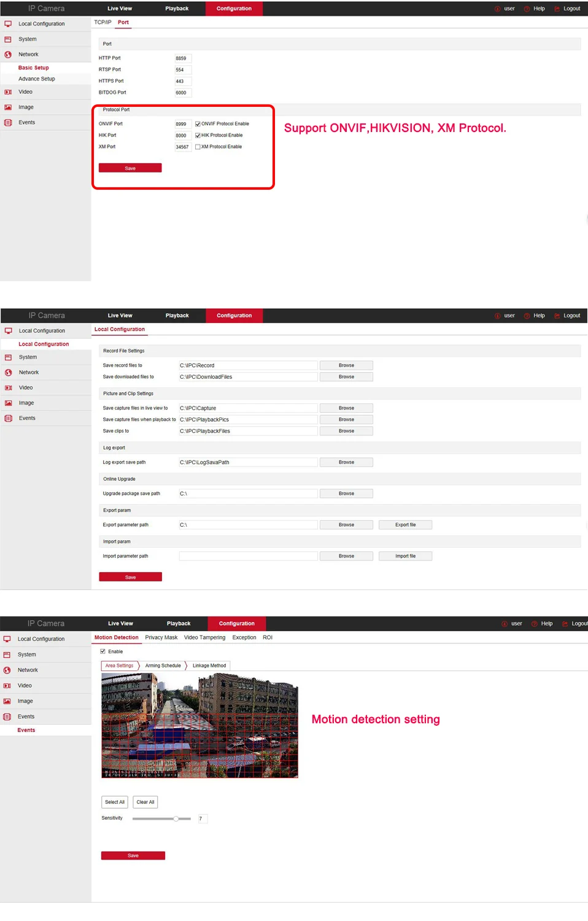Save the protocol port settings

tap(130, 168)
